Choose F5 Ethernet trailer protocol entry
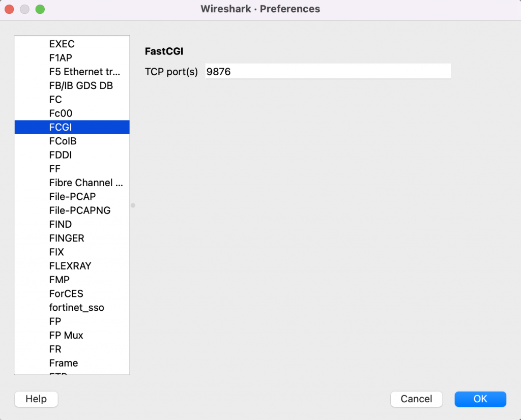The height and width of the screenshot is (420, 521). 72,72
